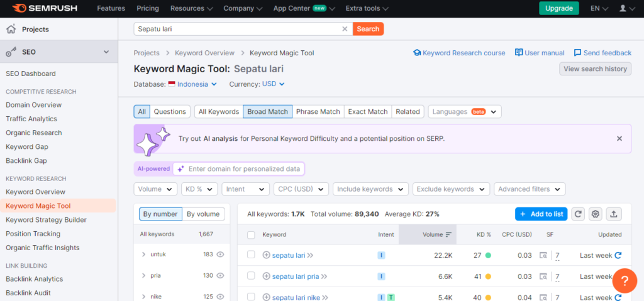Screen dimensions: 644x301
Task: Click the User manual book icon
Action: click(519, 53)
